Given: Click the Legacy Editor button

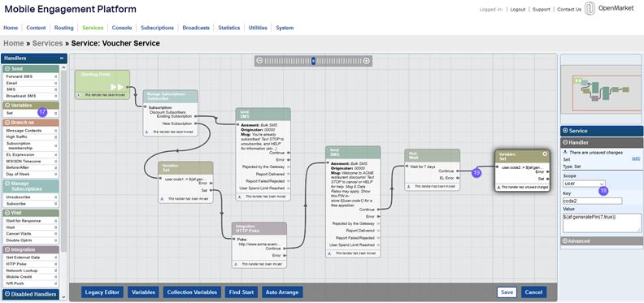Looking at the screenshot, I should tap(102, 292).
